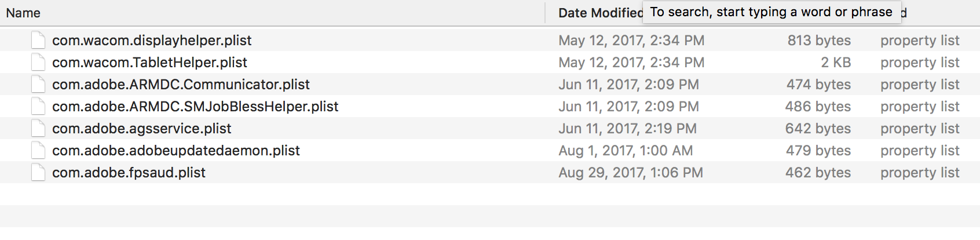This screenshot has width=980, height=240.
Task: Click the com.wacom.TabletHelper.plist file icon
Action: 38,63
